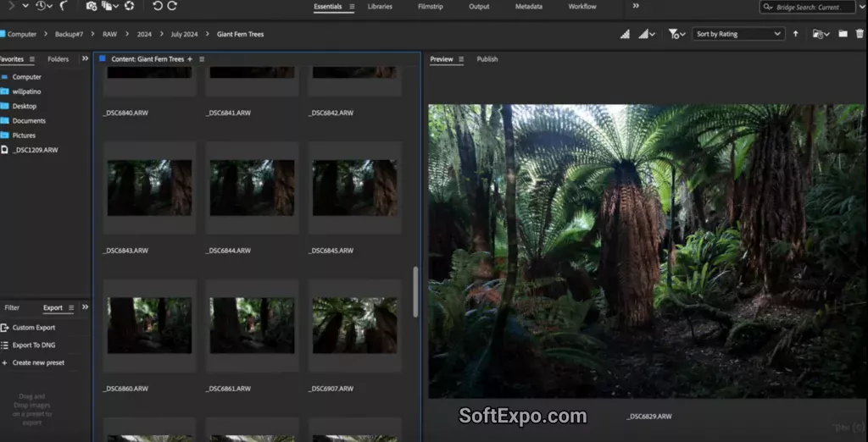Switch to the Output workspace
Screen dimensions: 868x442
pyautogui.click(x=479, y=7)
